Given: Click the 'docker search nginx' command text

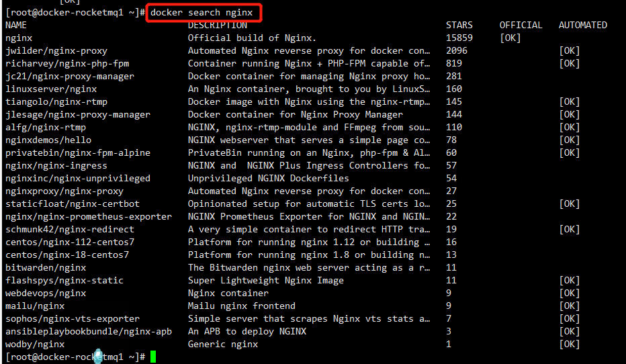Looking at the screenshot, I should [202, 13].
